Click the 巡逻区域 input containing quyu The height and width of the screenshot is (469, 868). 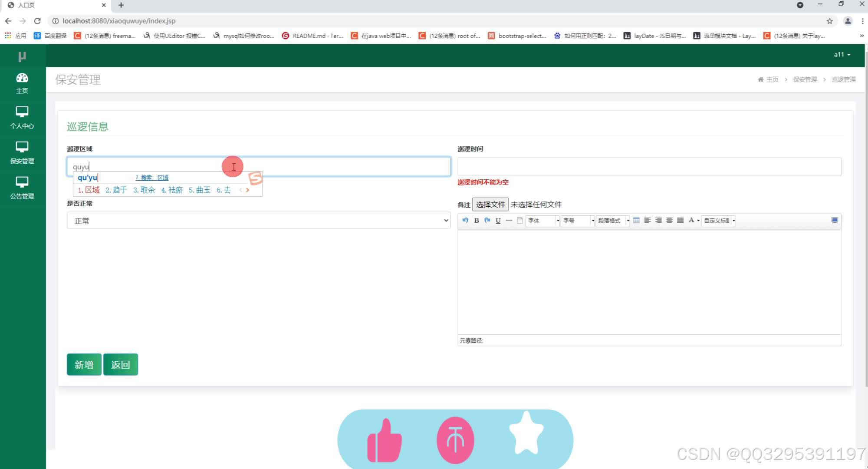click(259, 167)
